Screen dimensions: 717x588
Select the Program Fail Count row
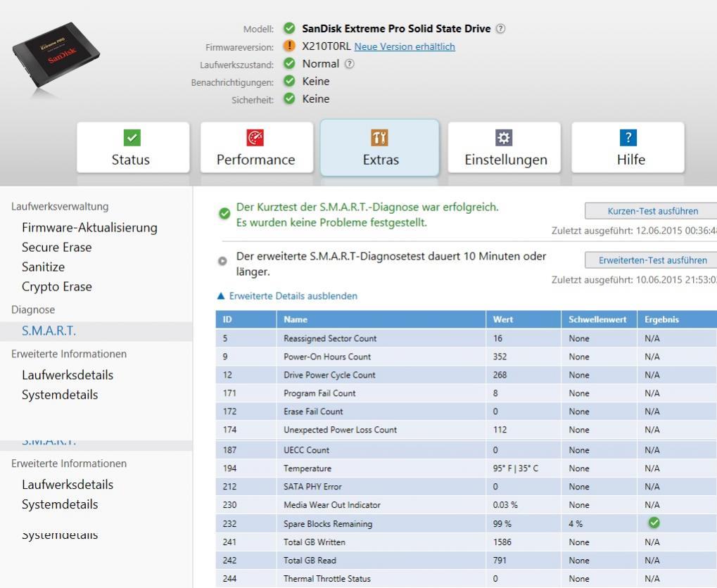coord(467,393)
